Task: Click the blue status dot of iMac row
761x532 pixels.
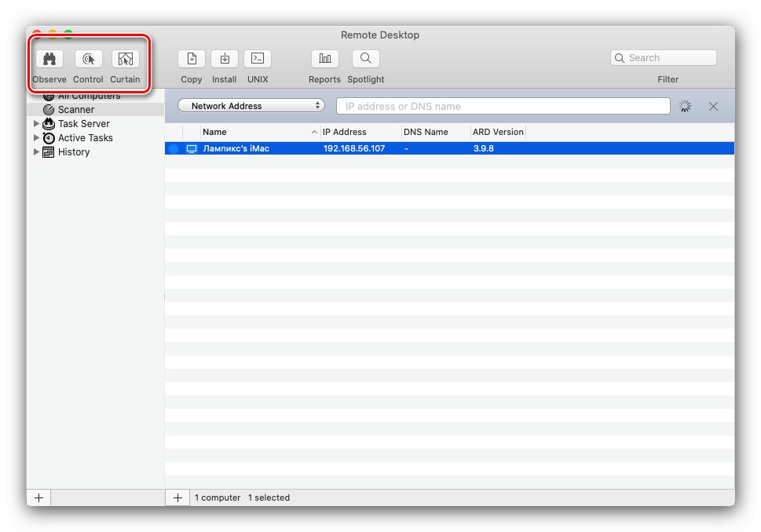Action: pos(174,149)
